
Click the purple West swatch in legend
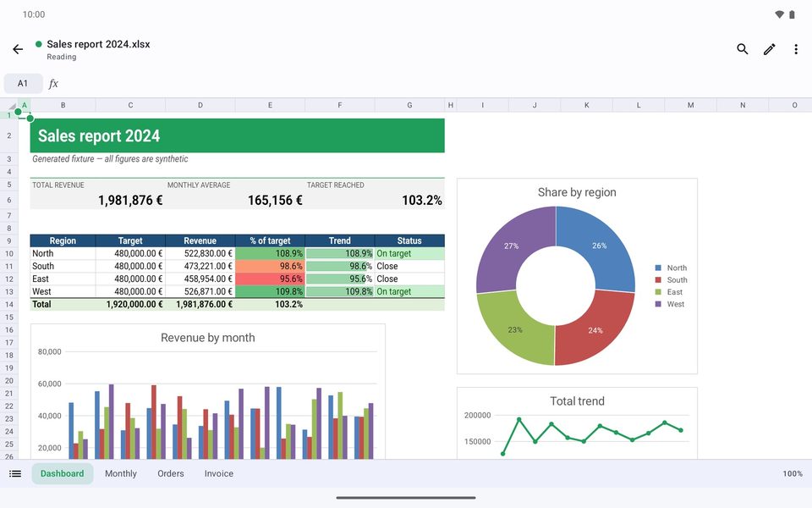pyautogui.click(x=658, y=304)
